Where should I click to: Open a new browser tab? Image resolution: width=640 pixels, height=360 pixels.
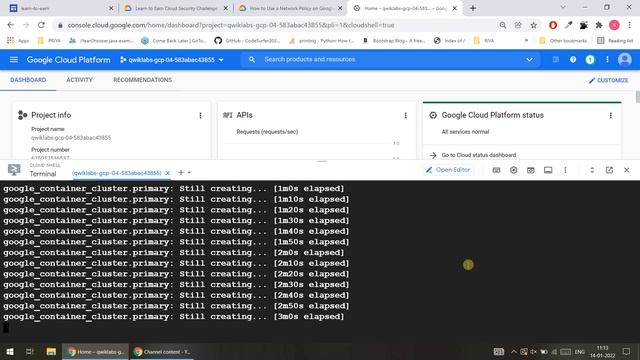click(473, 8)
